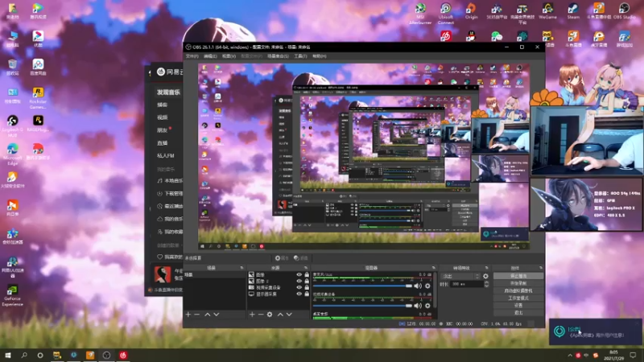Open the 工具(T) menu in OBS

[x=300, y=56]
